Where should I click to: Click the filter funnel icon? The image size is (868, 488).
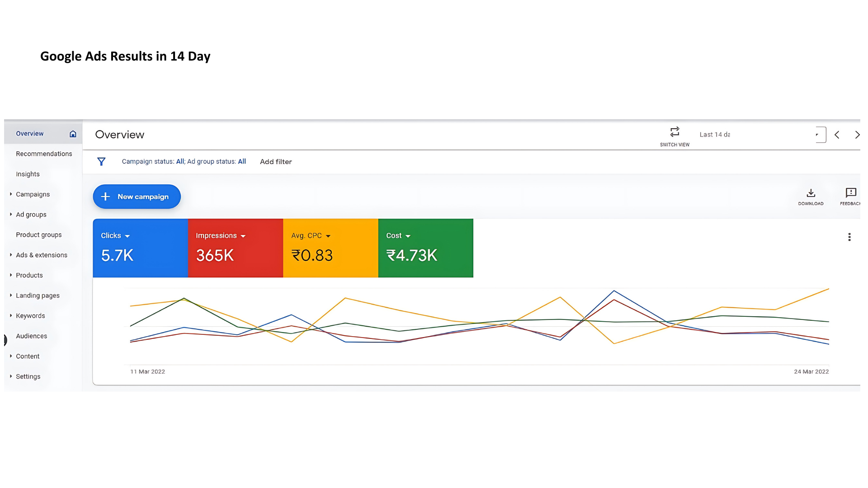coord(101,162)
